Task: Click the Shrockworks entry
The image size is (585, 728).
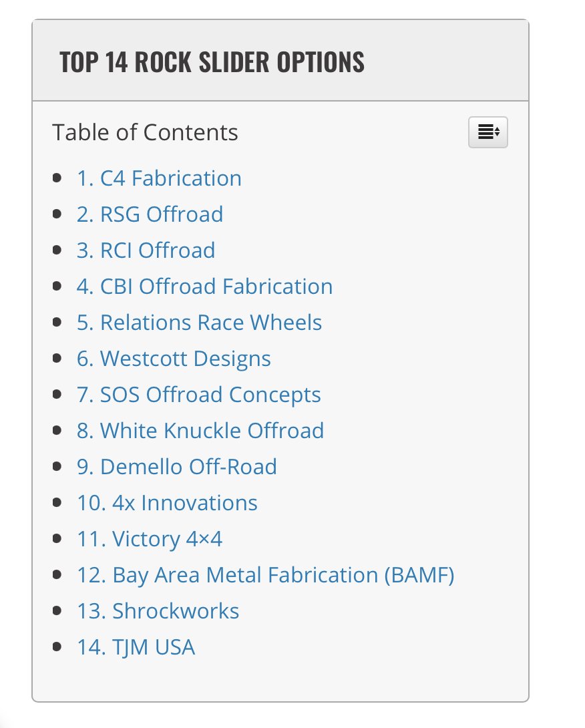Action: (x=158, y=611)
